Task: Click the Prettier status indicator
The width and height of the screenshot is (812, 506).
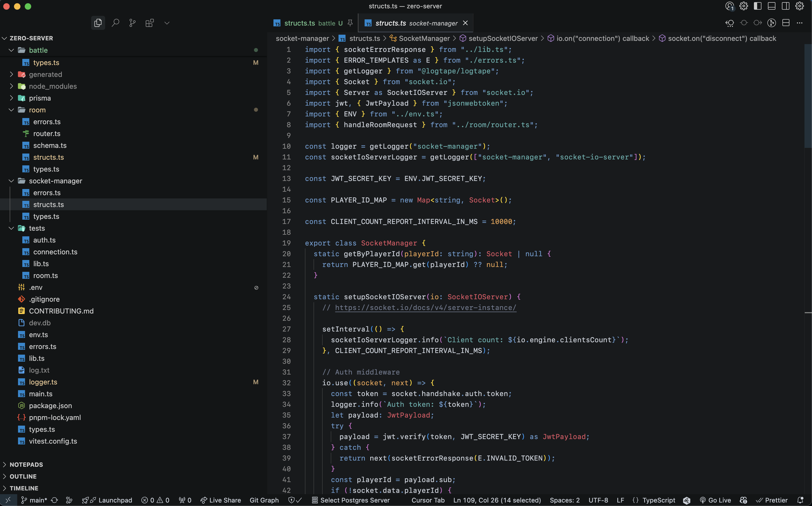Action: 771,500
